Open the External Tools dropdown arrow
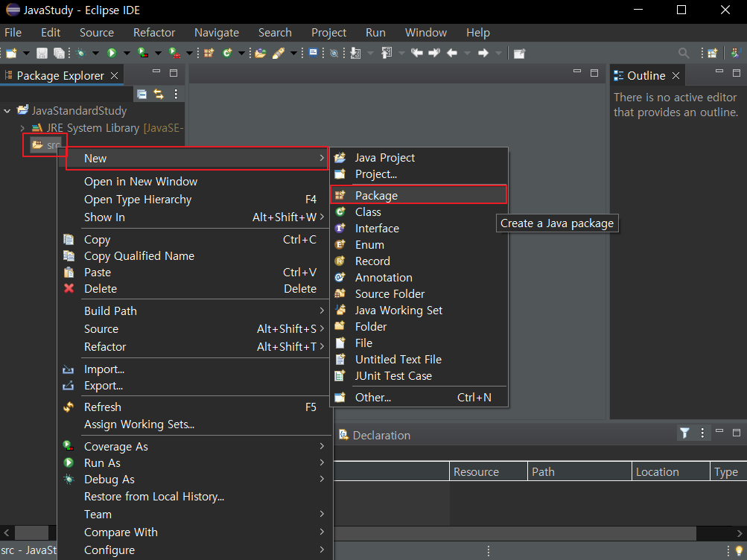 [x=189, y=54]
